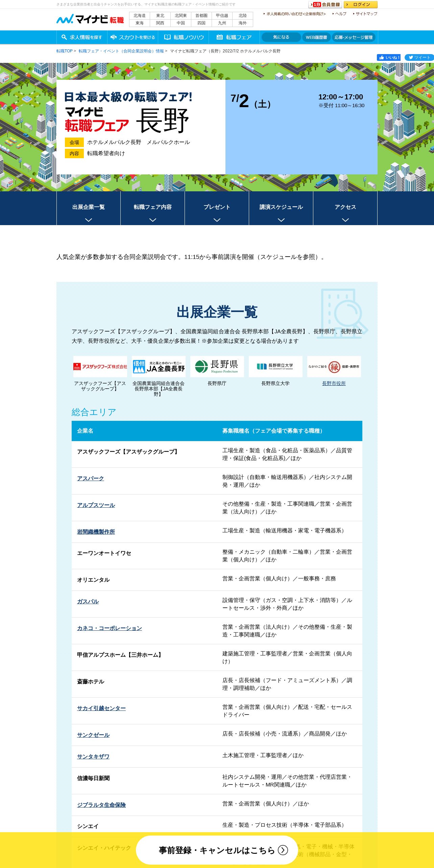Click オリエンタル company name

93,580
